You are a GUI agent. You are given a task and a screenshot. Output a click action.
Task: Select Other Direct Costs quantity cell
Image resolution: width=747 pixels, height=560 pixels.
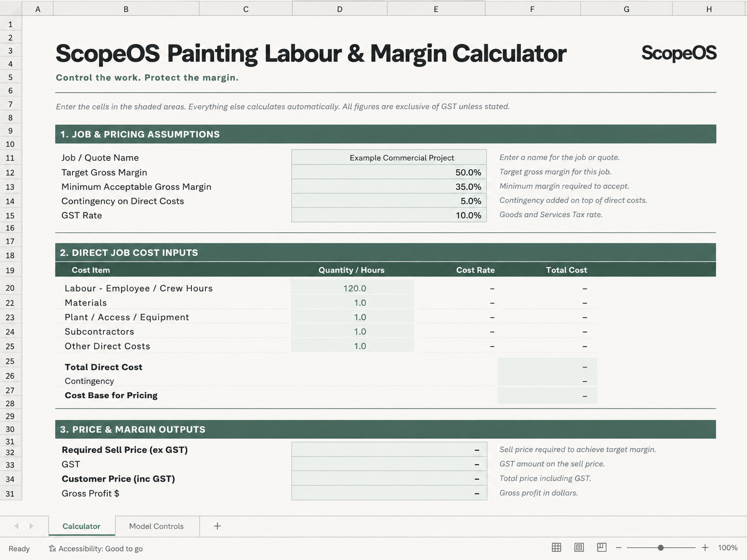coord(352,345)
